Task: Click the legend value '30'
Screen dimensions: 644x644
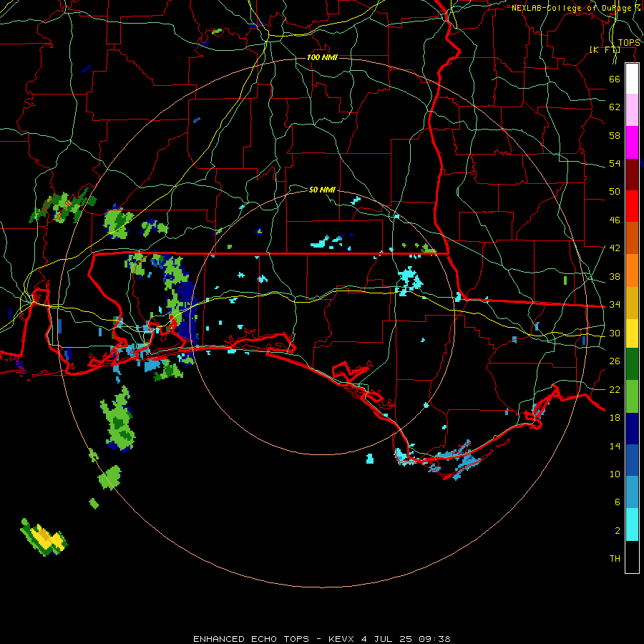Action: (615, 333)
